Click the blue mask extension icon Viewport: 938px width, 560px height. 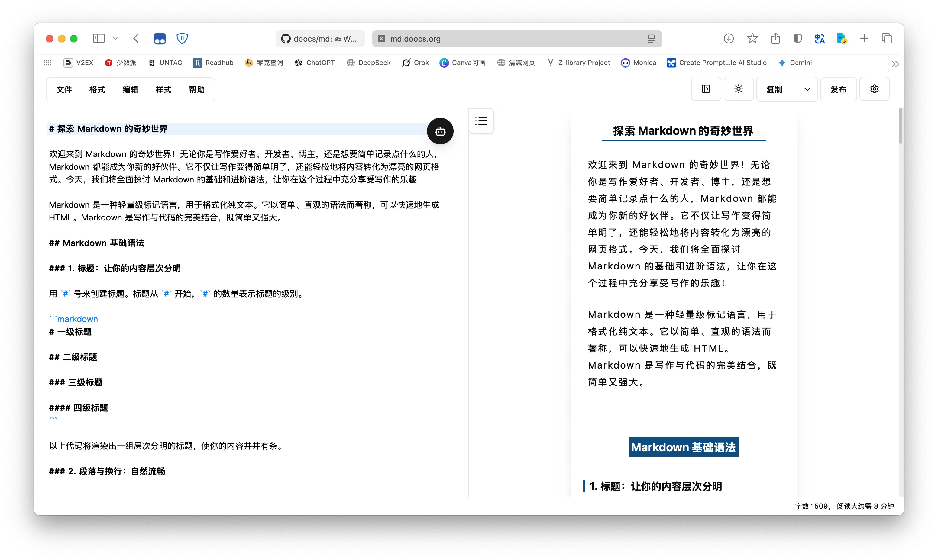[x=160, y=38]
